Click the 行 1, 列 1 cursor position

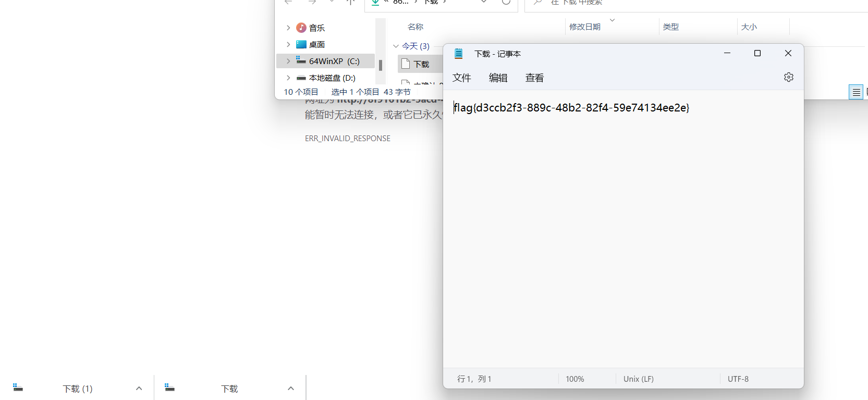[x=474, y=379]
